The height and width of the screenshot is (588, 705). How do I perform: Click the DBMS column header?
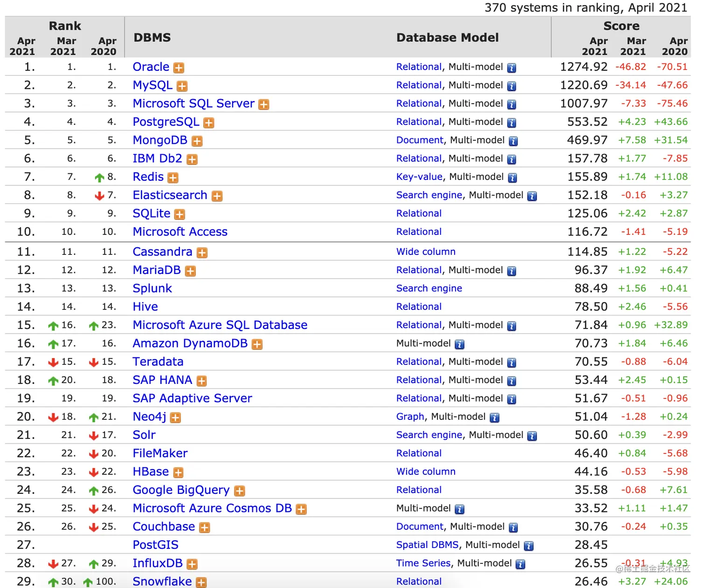point(152,38)
